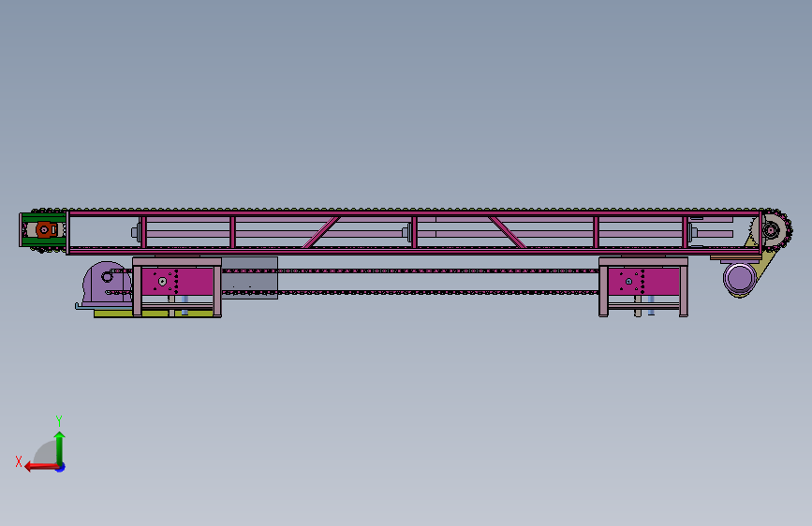
Task: Select the left diagonal brace in the frame
Action: (321, 232)
